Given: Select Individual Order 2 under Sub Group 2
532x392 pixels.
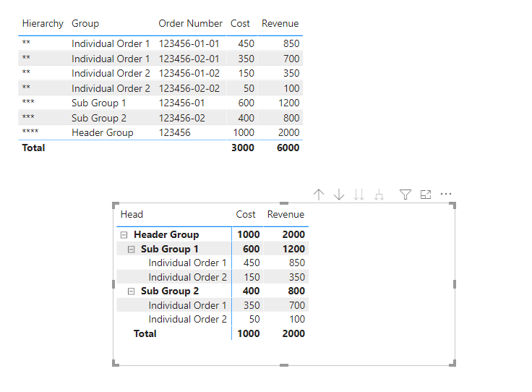Looking at the screenshot, I should 188,320.
